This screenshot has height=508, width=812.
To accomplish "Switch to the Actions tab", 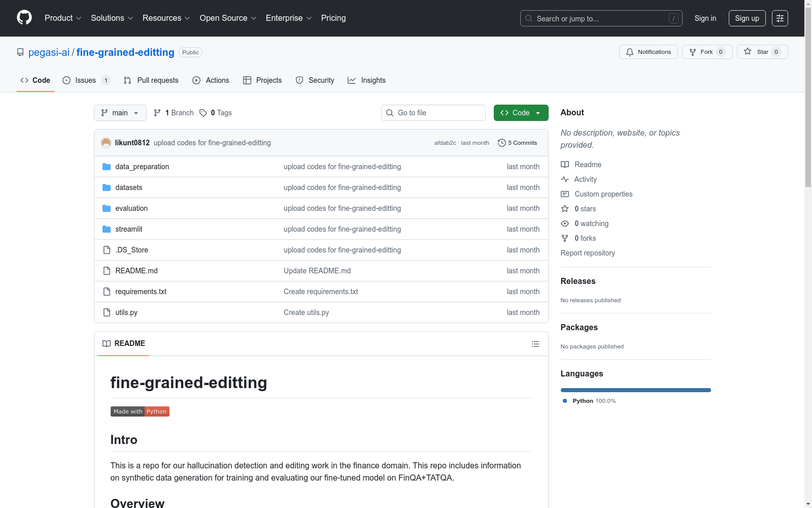I will click(211, 80).
